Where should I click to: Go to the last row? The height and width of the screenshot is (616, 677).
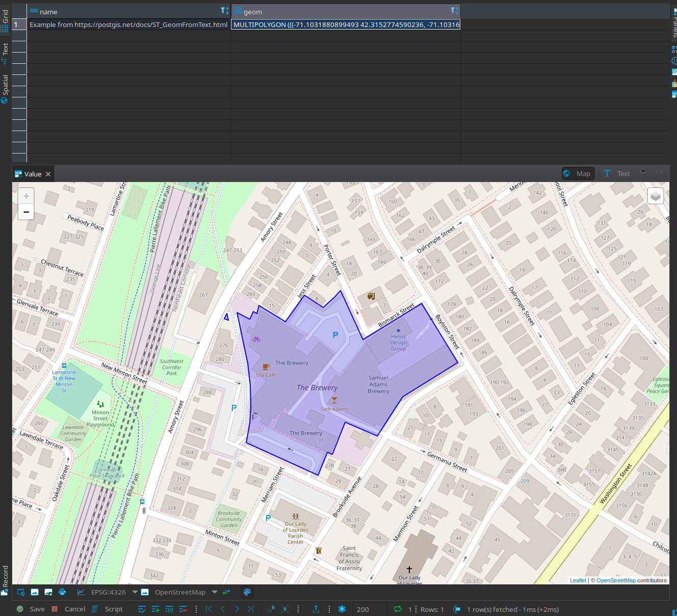pyautogui.click(x=250, y=609)
